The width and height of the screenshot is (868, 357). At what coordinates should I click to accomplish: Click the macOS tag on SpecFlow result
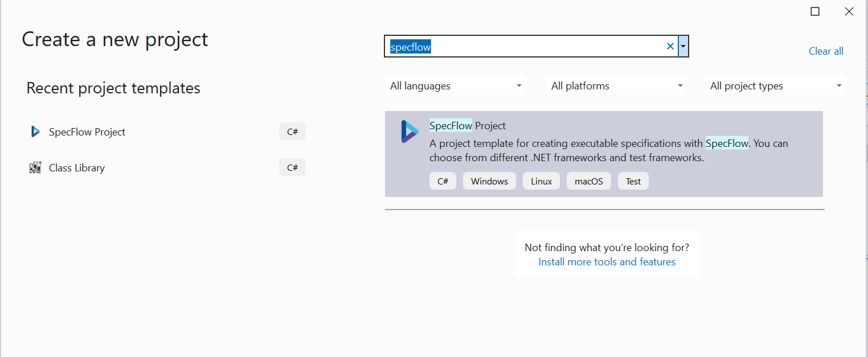coord(588,182)
